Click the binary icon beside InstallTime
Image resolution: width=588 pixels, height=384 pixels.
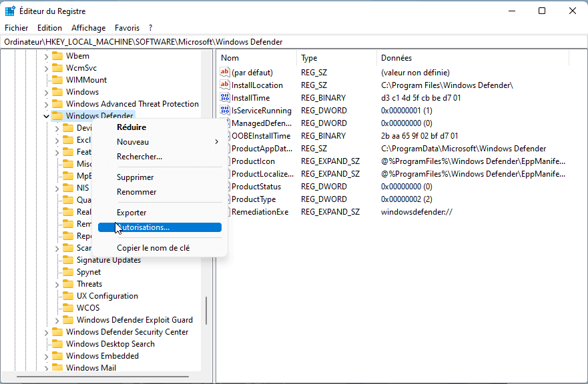click(225, 98)
